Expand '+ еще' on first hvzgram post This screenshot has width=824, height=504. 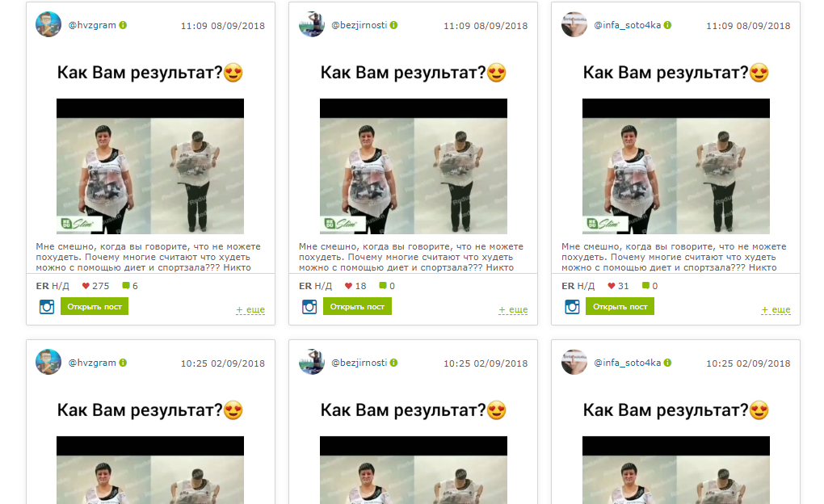(x=250, y=309)
